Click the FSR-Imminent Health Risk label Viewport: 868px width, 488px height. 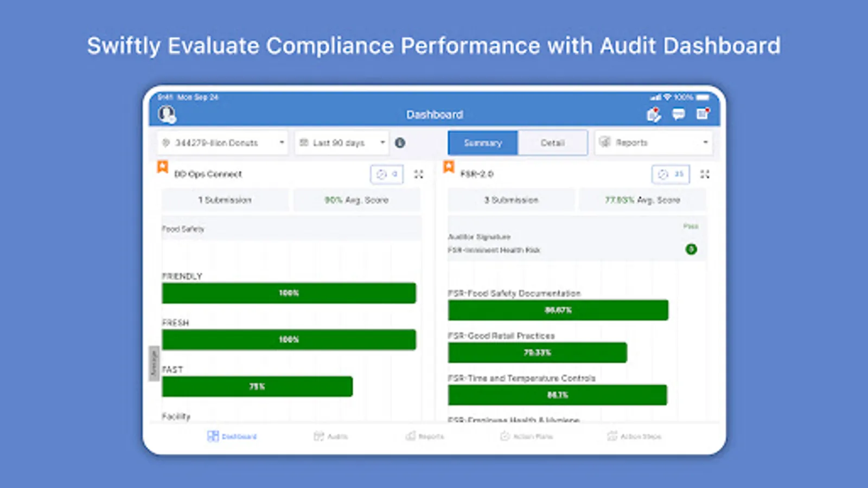pyautogui.click(x=494, y=250)
